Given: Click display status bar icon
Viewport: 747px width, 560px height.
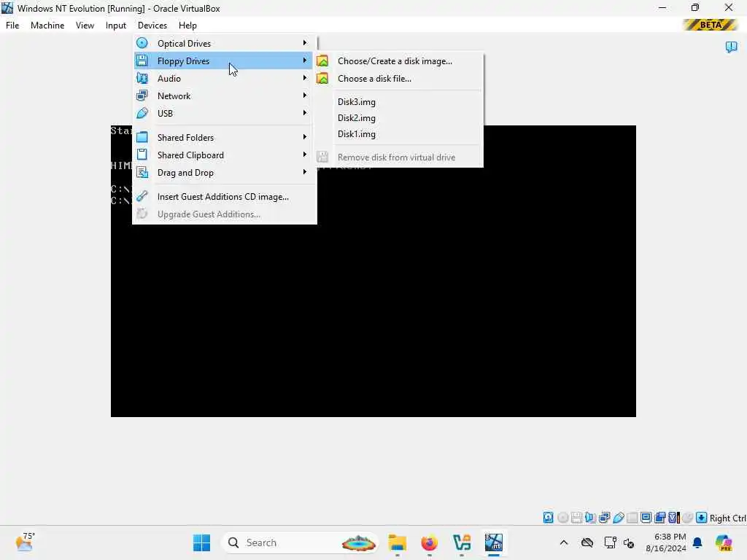Looking at the screenshot, I should 646,518.
